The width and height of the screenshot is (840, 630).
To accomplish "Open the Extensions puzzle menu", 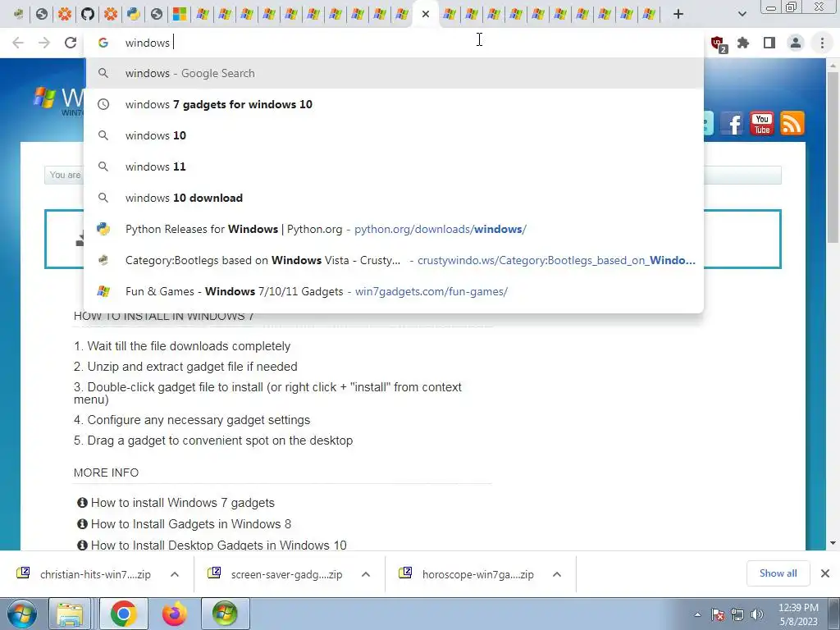I will (743, 43).
